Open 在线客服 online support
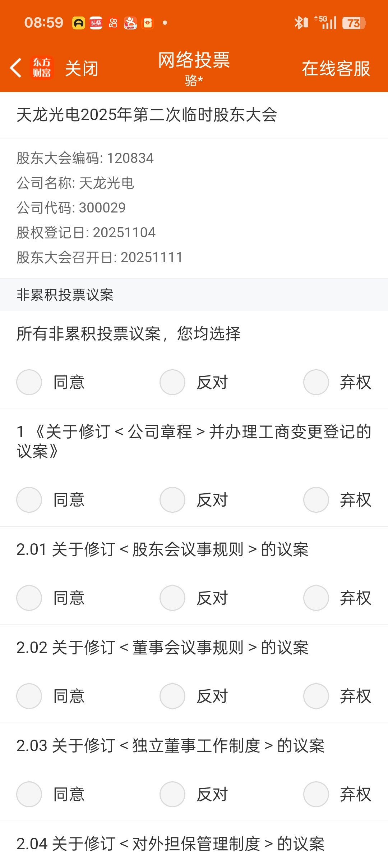The height and width of the screenshot is (868, 388). click(x=336, y=69)
